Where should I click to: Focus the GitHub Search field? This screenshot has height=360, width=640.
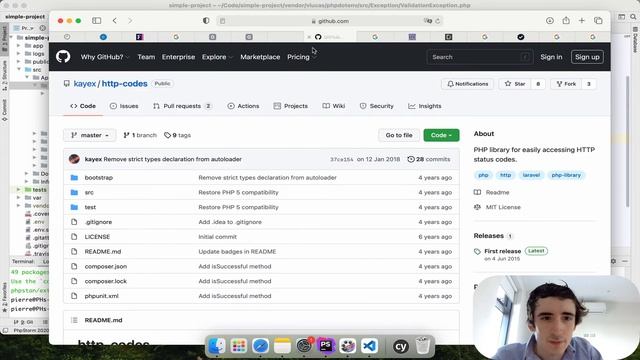click(x=480, y=57)
